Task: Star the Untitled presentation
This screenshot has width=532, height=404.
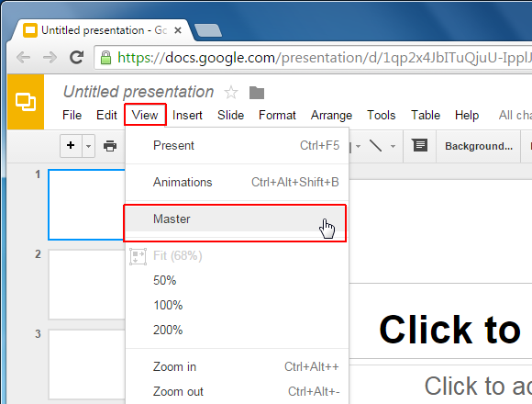Action: pos(231,93)
